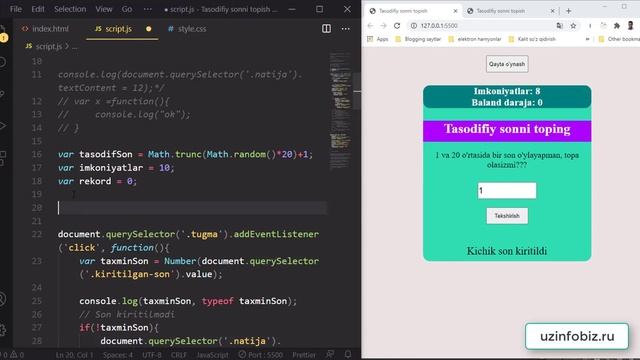Click the address bar showing 127.0.0.1:5500
The image size is (640, 360).
coord(486,26)
